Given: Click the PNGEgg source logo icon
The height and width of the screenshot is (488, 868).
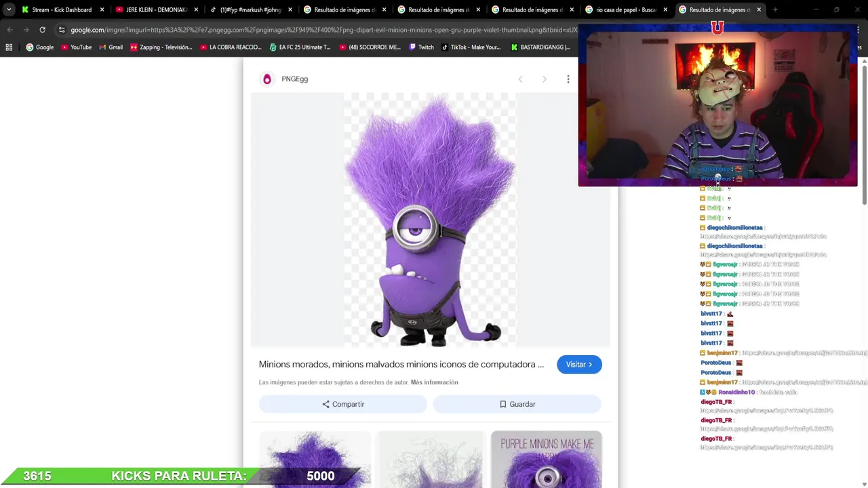Looking at the screenshot, I should pyautogui.click(x=267, y=79).
